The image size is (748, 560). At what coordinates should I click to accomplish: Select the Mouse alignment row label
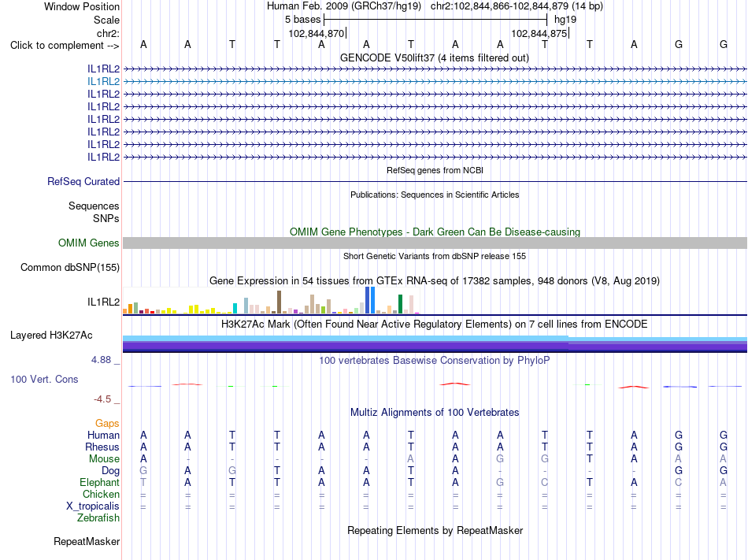104,459
